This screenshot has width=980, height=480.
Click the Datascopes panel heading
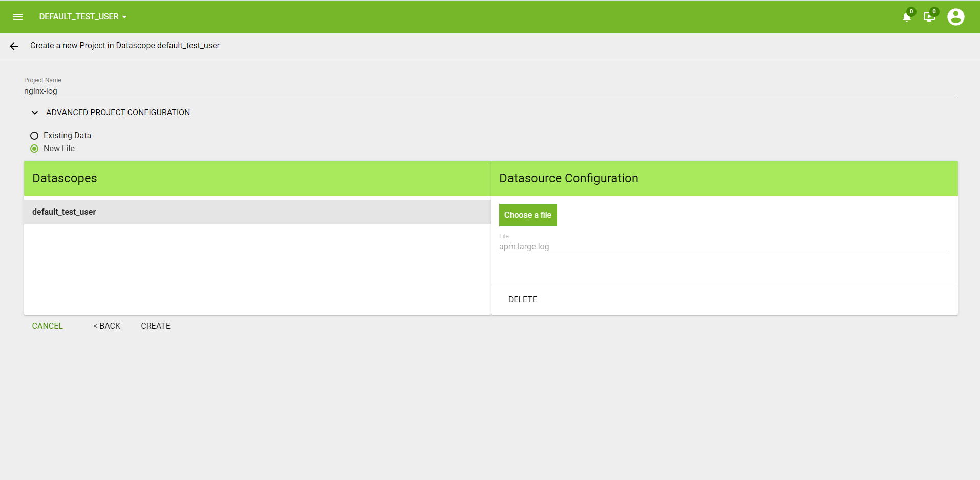point(65,178)
